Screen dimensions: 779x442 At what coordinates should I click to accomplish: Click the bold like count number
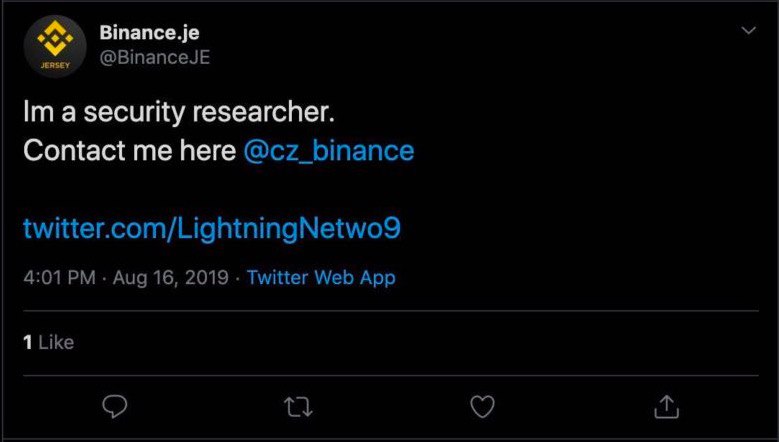pyautogui.click(x=27, y=342)
